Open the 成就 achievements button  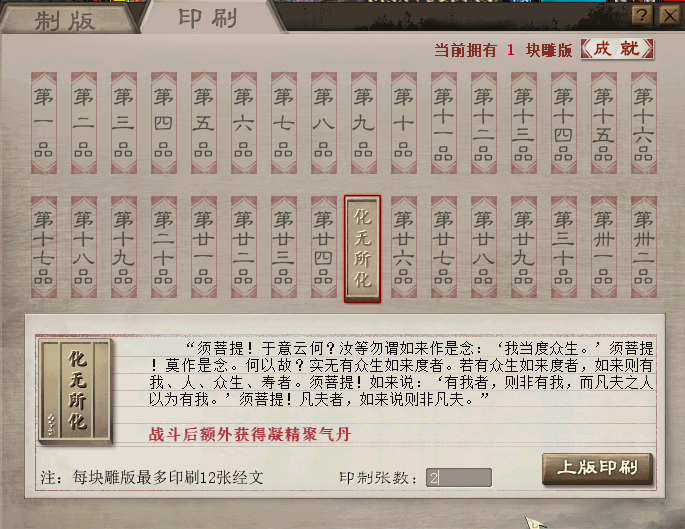click(x=617, y=49)
